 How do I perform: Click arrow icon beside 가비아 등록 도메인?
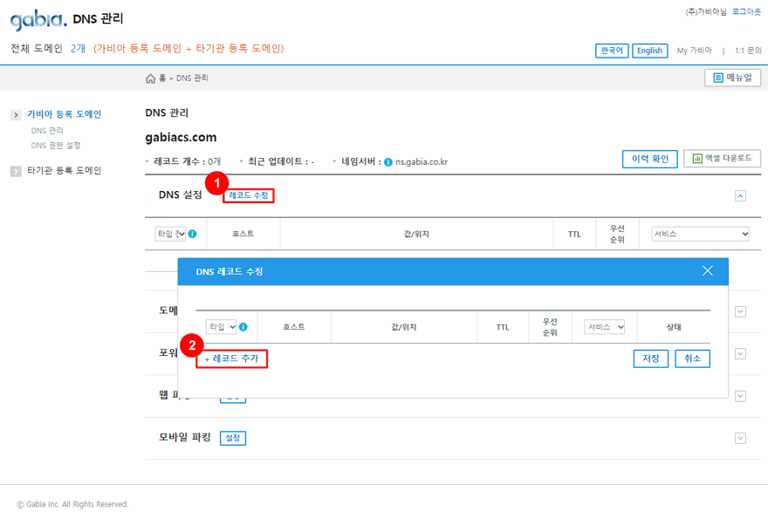click(16, 115)
